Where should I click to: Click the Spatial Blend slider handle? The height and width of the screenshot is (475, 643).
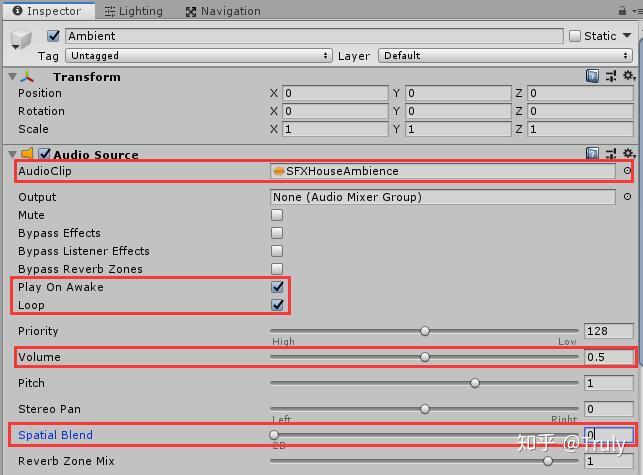point(274,435)
